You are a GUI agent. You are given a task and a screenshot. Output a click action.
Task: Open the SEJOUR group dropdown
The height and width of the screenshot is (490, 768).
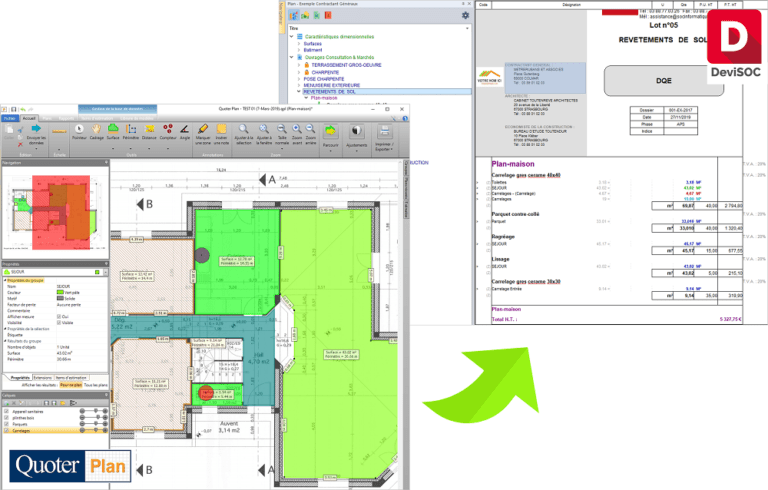[x=105, y=272]
